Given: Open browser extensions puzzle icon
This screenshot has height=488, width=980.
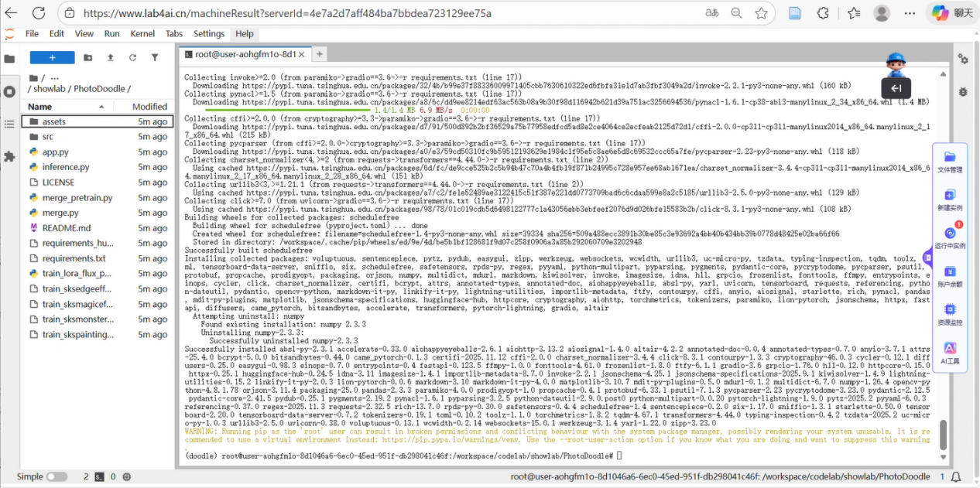Looking at the screenshot, I should [824, 13].
